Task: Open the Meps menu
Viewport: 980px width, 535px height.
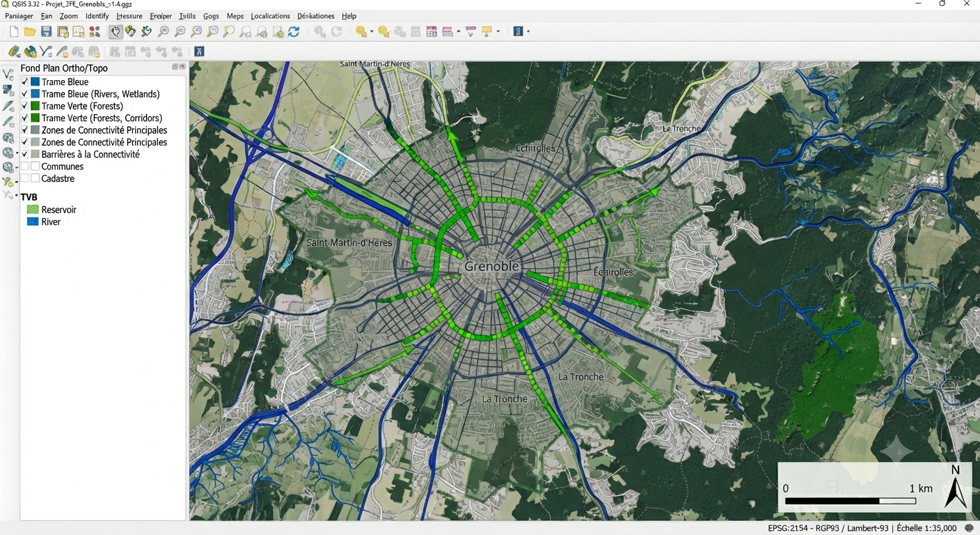Action: click(235, 16)
